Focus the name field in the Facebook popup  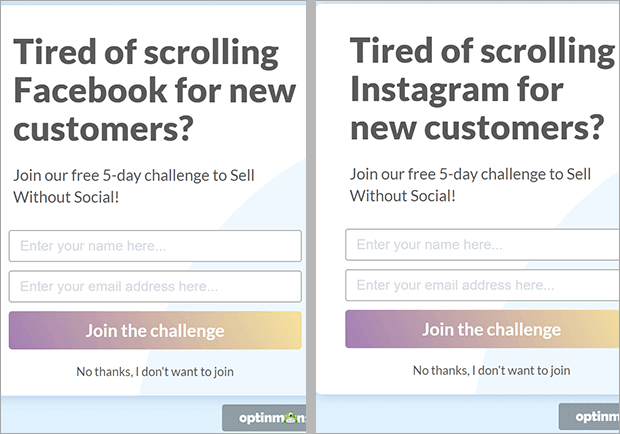click(x=155, y=246)
